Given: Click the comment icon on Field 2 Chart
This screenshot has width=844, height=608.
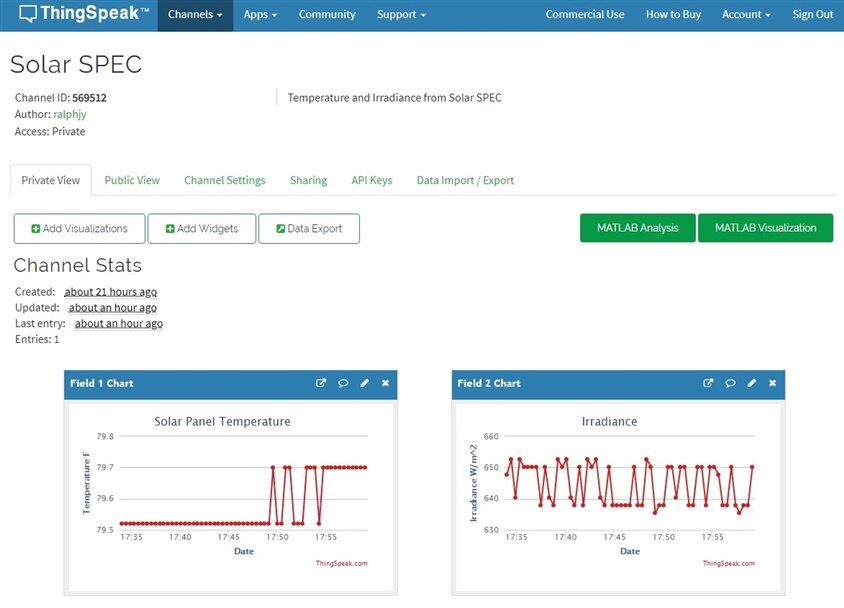Looking at the screenshot, I should point(731,383).
